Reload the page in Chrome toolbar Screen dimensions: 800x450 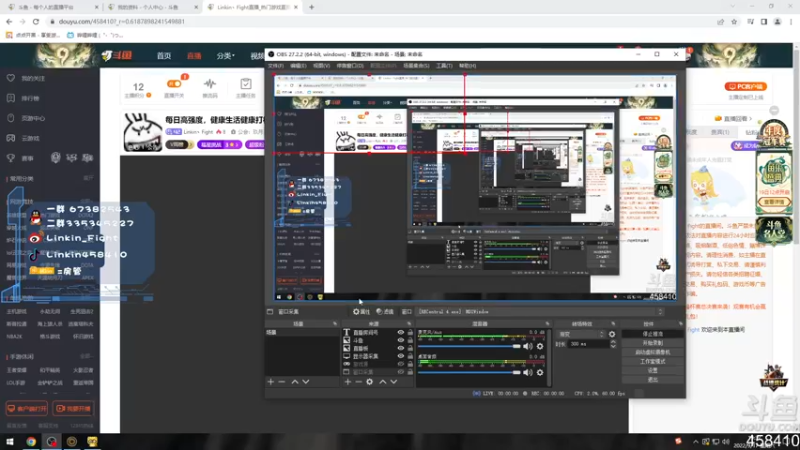[36, 21]
